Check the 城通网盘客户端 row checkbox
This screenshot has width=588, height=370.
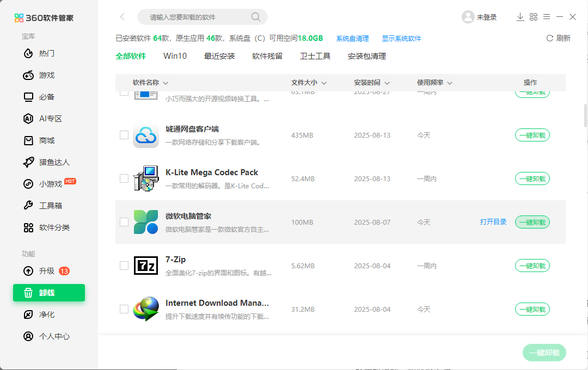124,134
